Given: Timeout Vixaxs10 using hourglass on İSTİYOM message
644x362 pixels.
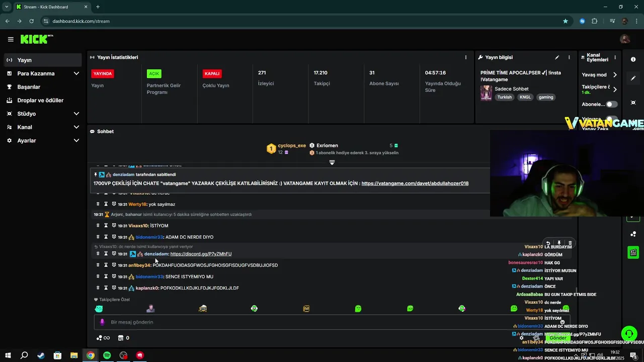Looking at the screenshot, I should (x=106, y=226).
